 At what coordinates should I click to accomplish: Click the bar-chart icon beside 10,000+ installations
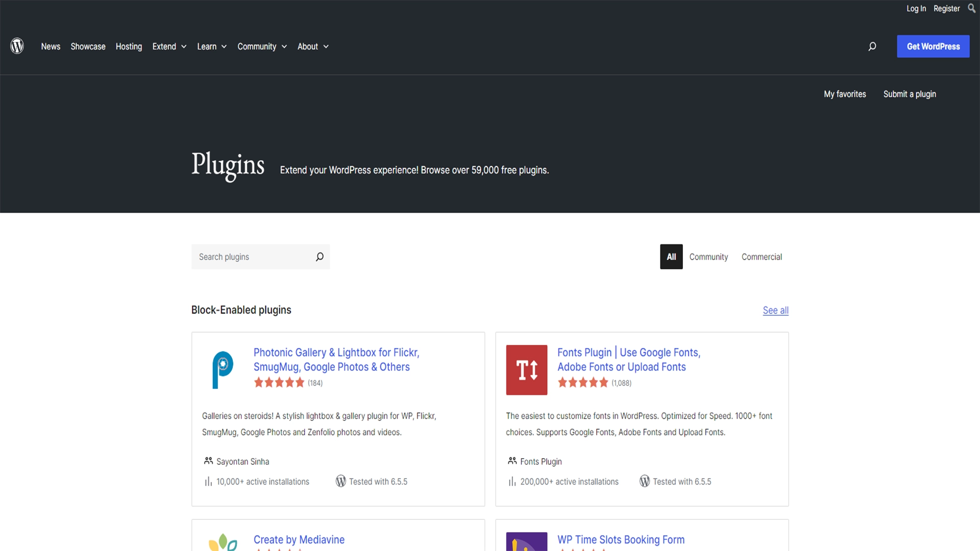208,482
